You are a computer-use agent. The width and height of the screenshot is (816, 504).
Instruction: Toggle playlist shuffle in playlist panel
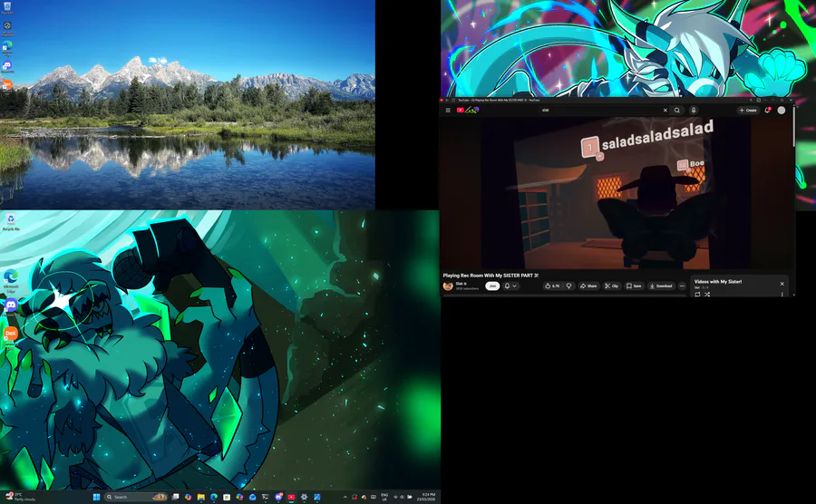(x=707, y=295)
